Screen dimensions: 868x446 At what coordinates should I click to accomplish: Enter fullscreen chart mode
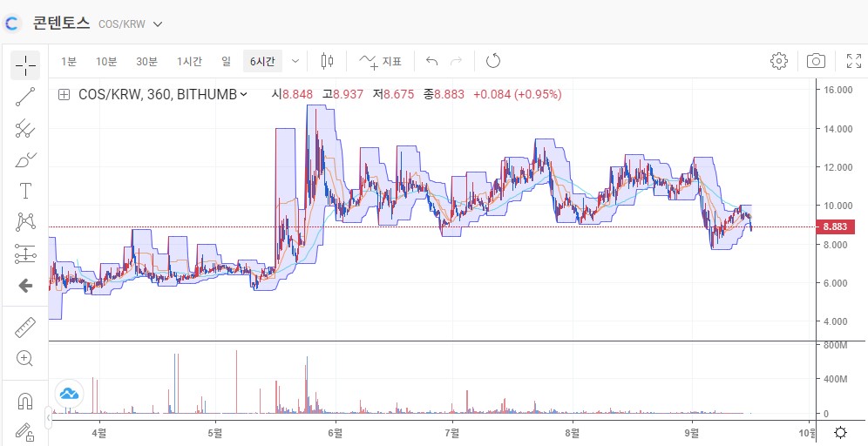(854, 61)
